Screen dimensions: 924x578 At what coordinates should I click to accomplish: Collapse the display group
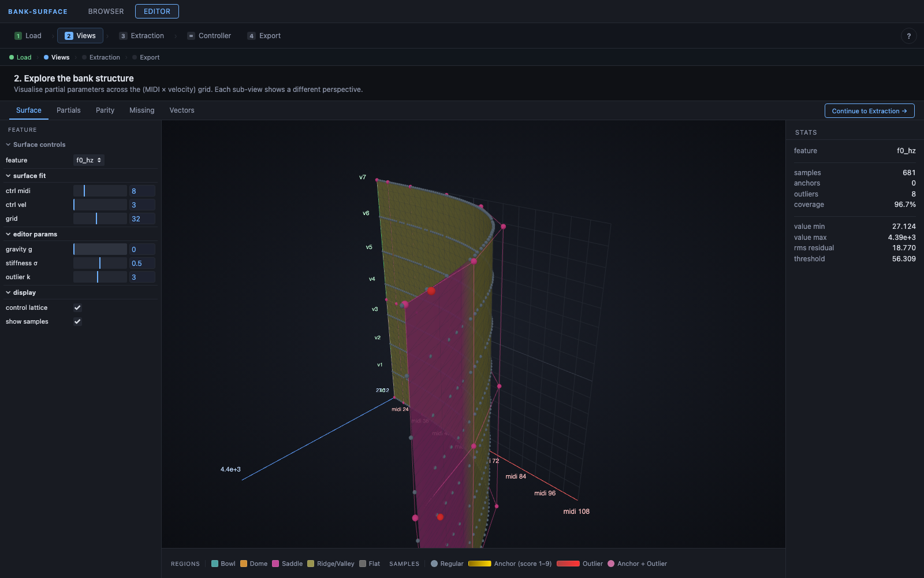tap(21, 292)
